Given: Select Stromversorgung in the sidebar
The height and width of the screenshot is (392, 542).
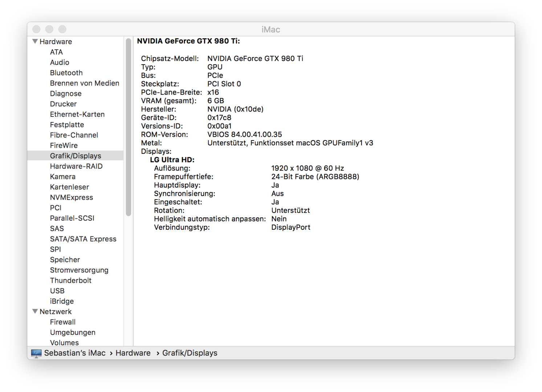Looking at the screenshot, I should pos(79,270).
